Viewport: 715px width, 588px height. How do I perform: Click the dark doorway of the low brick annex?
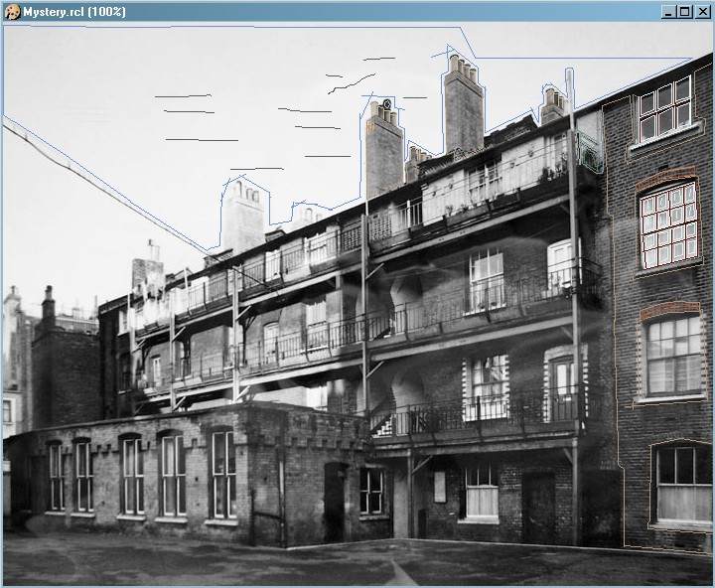[335, 502]
